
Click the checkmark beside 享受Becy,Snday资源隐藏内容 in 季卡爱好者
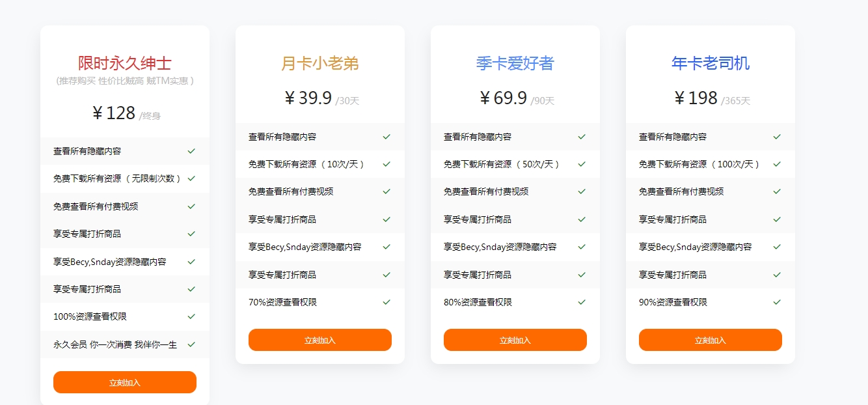pyautogui.click(x=582, y=247)
